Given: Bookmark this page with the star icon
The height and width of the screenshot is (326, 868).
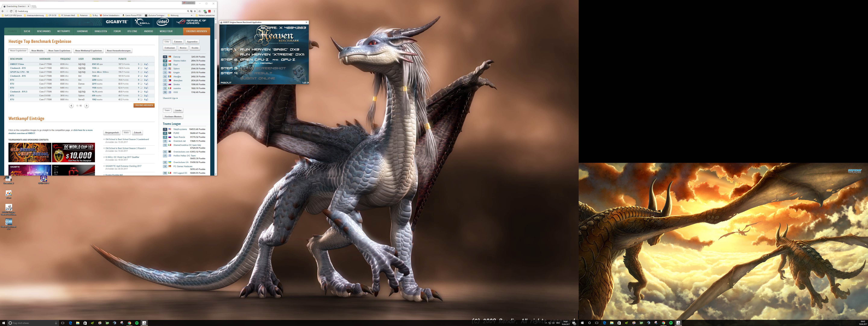Looking at the screenshot, I should [x=195, y=11].
